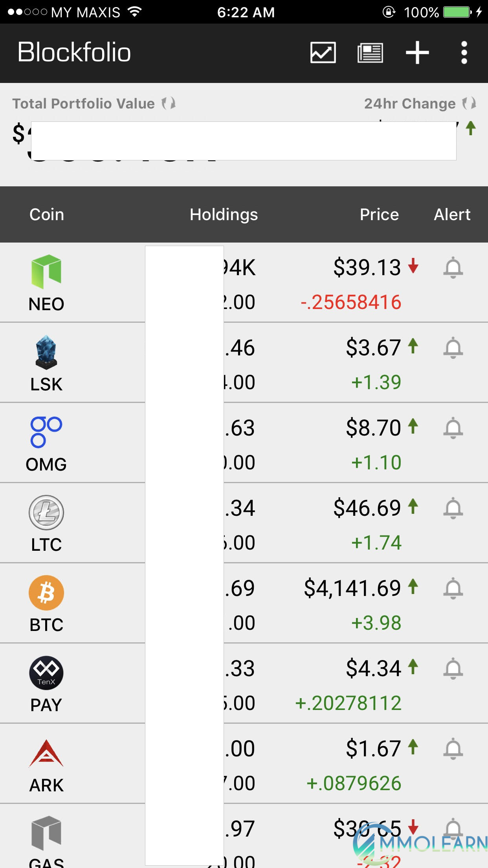Set price alert bell for LSK
The height and width of the screenshot is (868, 488).
[x=453, y=348]
